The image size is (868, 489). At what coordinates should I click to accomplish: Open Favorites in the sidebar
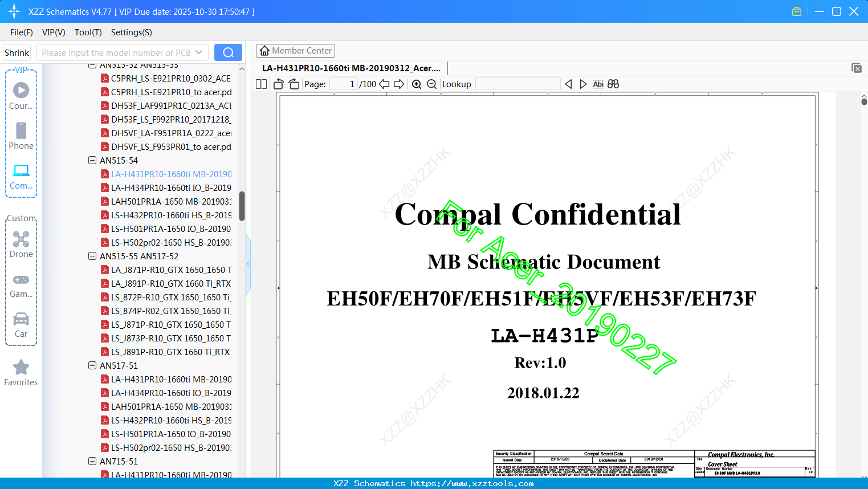pos(21,373)
